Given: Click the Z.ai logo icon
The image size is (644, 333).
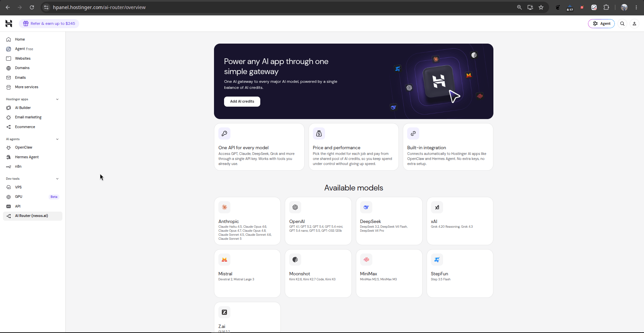Looking at the screenshot, I should [x=224, y=312].
